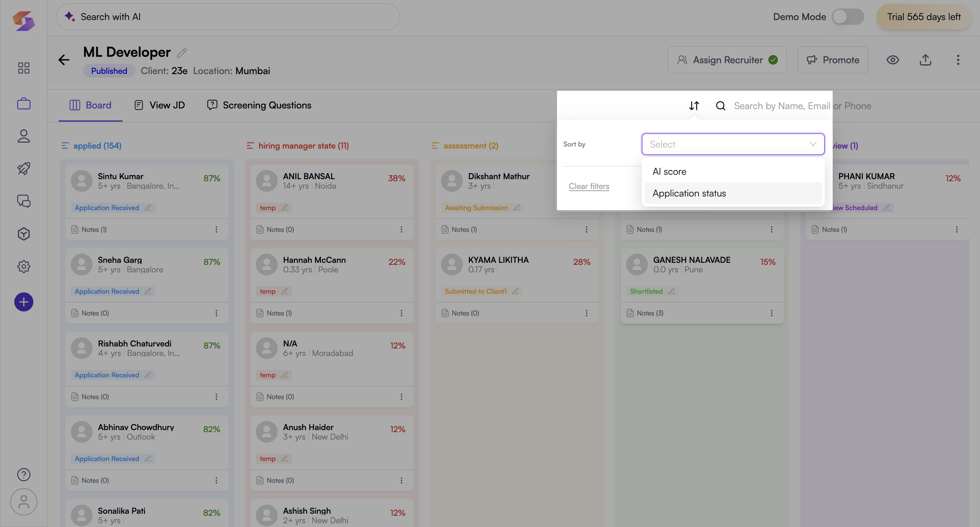The height and width of the screenshot is (527, 980).
Task: Open KYAMA LIKITHA card's three-dot menu
Action: coord(586,313)
